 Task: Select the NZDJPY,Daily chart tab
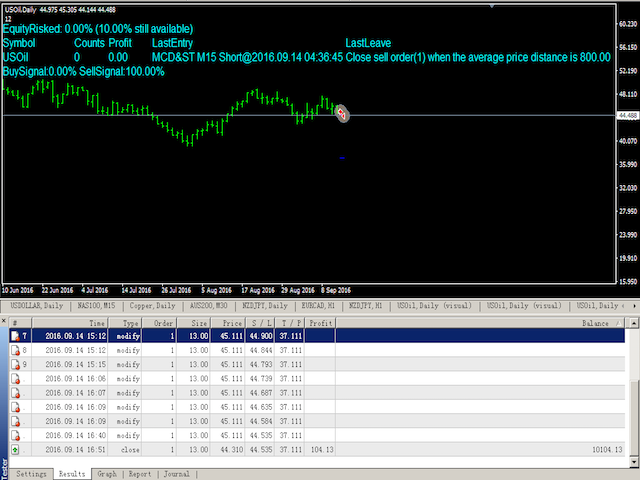262,305
